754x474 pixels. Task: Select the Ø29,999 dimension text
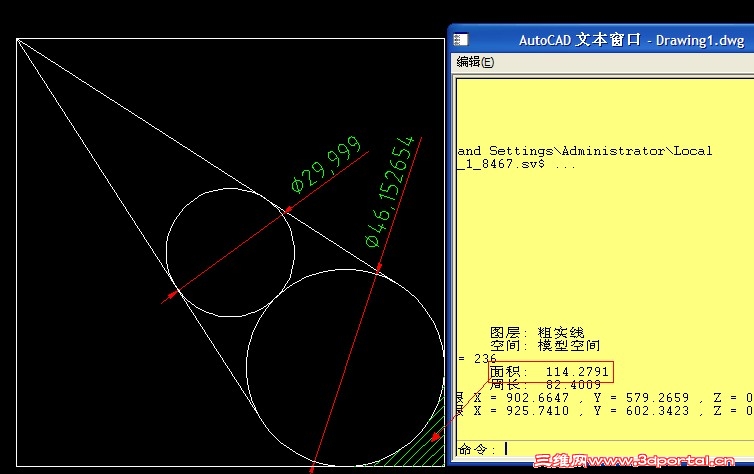point(327,164)
